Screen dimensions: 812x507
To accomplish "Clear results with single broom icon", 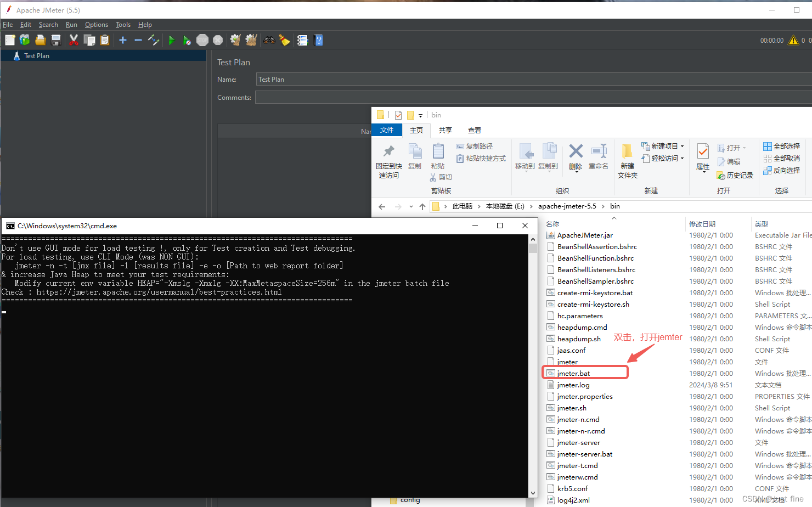I will click(x=235, y=40).
